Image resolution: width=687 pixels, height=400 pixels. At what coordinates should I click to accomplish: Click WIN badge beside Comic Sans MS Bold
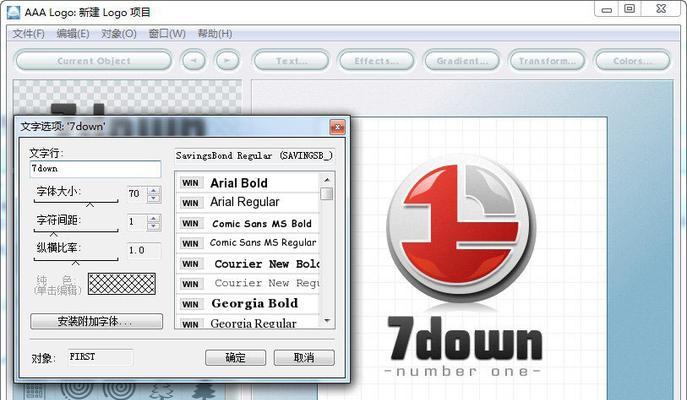[191, 223]
